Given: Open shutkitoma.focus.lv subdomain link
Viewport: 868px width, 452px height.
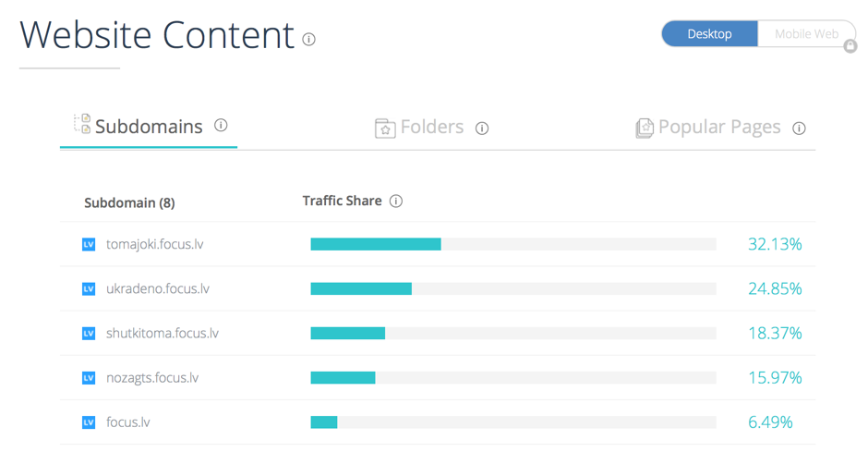Looking at the screenshot, I should tap(162, 334).
